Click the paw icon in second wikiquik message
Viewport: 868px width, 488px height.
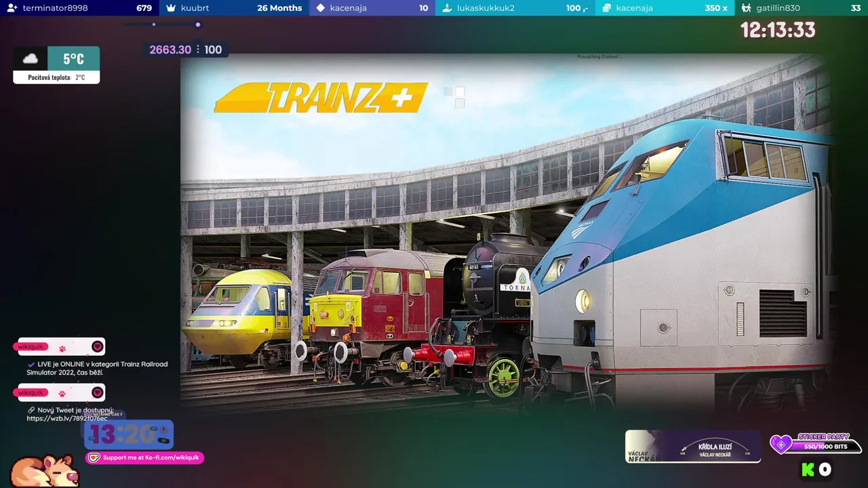click(x=62, y=394)
